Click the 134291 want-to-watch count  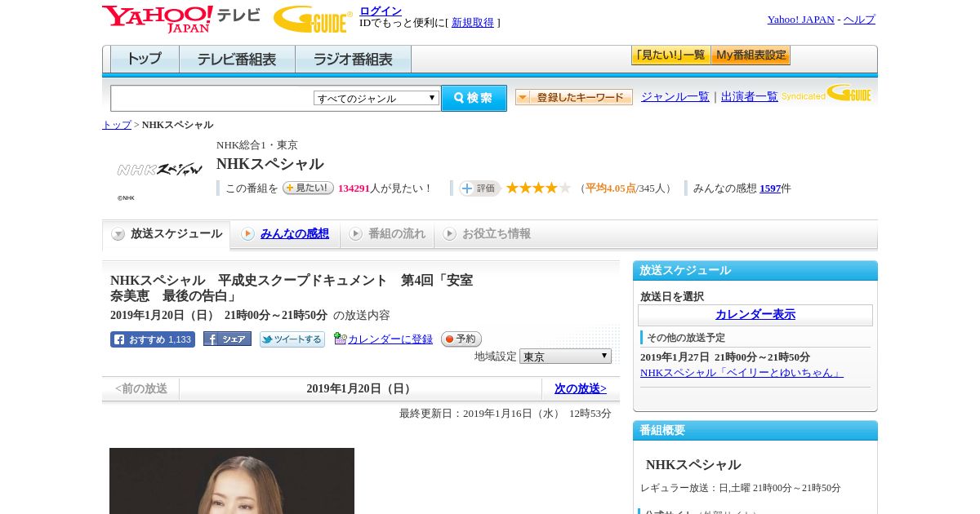(354, 188)
